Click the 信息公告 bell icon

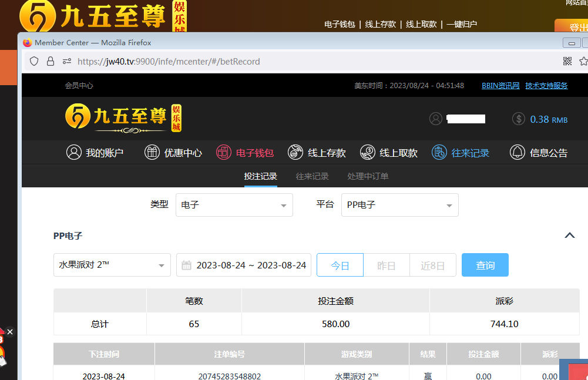tap(517, 152)
